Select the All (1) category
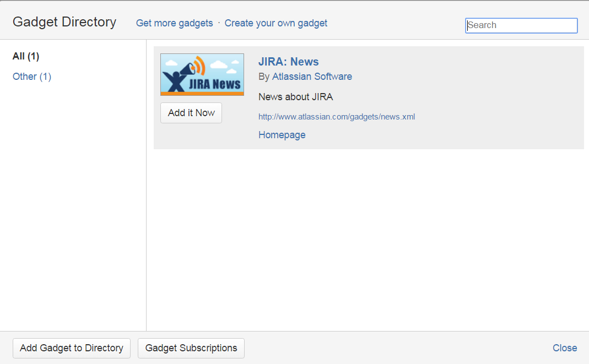The height and width of the screenshot is (364, 589). pos(26,56)
